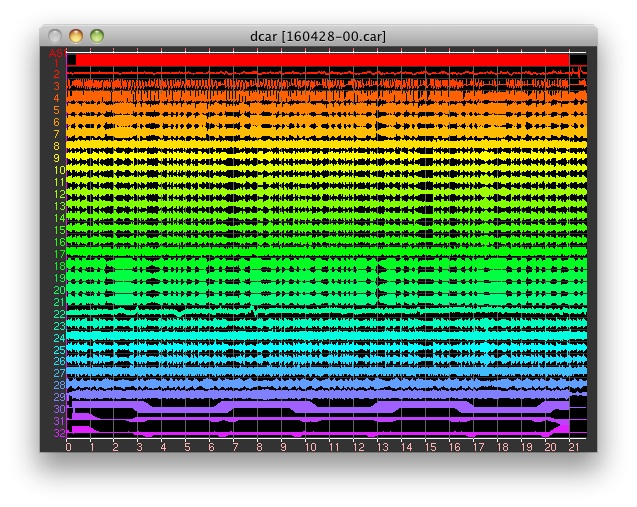Image resolution: width=637 pixels, height=507 pixels.
Task: Click the window title dcar [160428-00.car]
Action: [x=318, y=37]
